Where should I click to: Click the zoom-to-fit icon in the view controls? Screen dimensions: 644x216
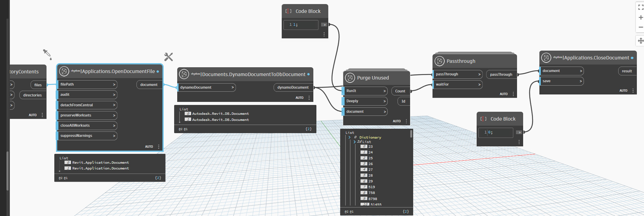(641, 7)
